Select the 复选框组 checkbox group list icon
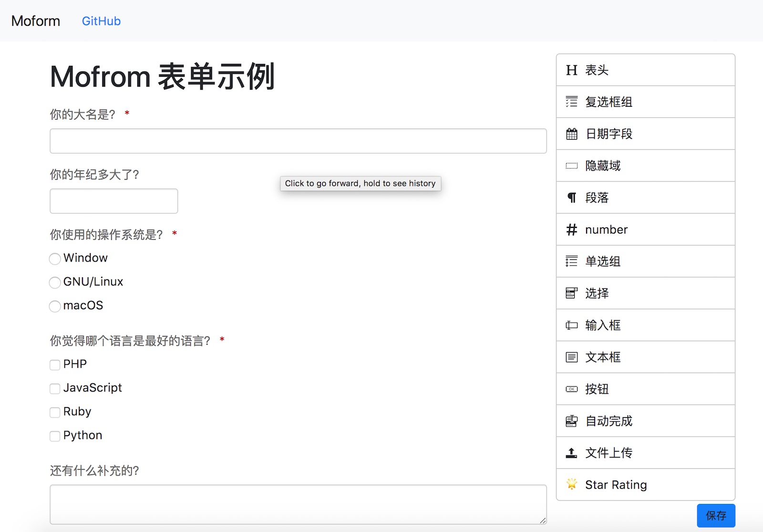763x532 pixels. tap(571, 102)
